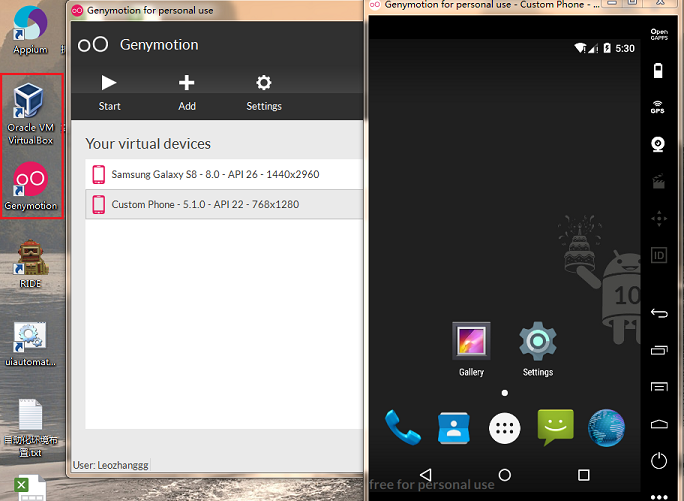The height and width of the screenshot is (501, 684).
Task: Open screen capture clapperboard widget
Action: (x=658, y=181)
